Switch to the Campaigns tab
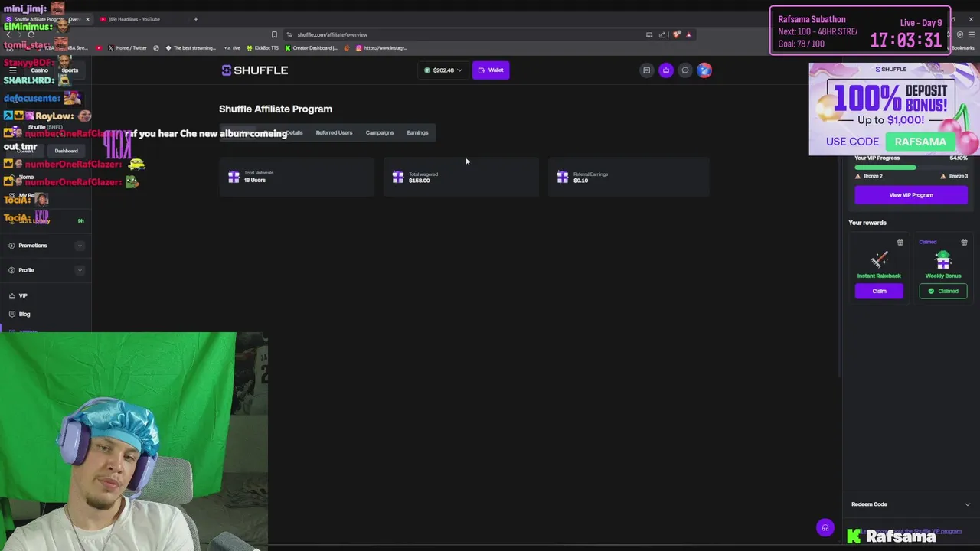The height and width of the screenshot is (551, 980). 380,132
